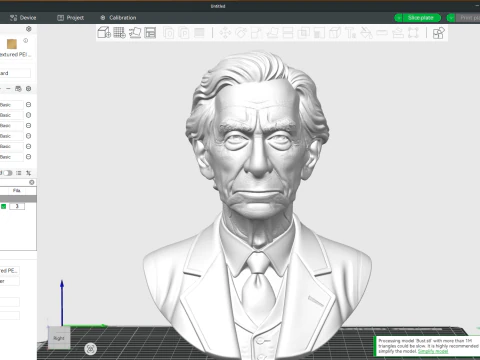This screenshot has height=360, width=480.
Task: Select the Rotate tool
Action: tap(241, 33)
